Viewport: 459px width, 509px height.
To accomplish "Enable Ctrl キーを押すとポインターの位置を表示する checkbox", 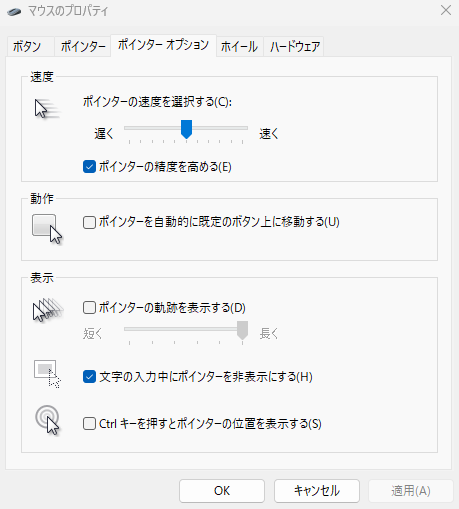I will pos(89,424).
